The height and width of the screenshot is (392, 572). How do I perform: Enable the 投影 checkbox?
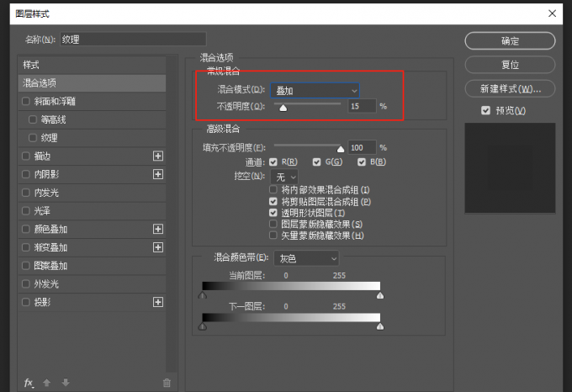tap(26, 302)
